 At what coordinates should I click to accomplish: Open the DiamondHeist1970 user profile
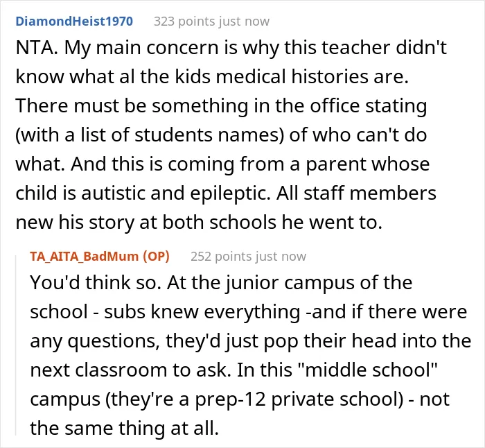click(x=74, y=21)
